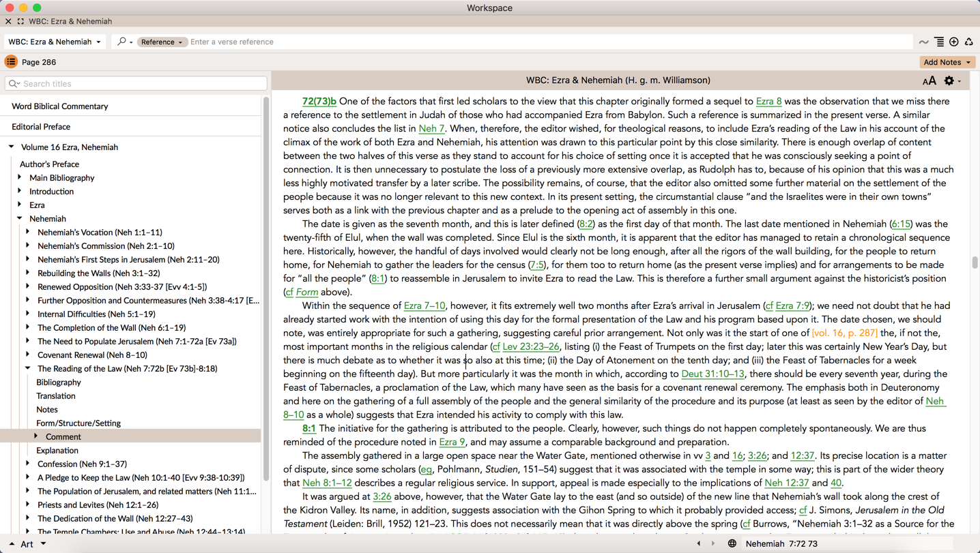This screenshot has height=553, width=980.
Task: Select Explanation in the contents list
Action: [x=57, y=451]
